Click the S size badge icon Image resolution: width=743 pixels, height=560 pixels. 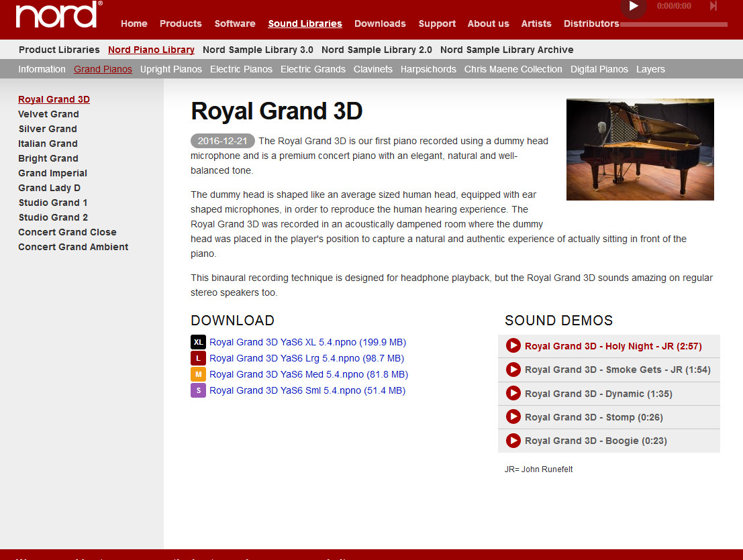[x=198, y=390]
